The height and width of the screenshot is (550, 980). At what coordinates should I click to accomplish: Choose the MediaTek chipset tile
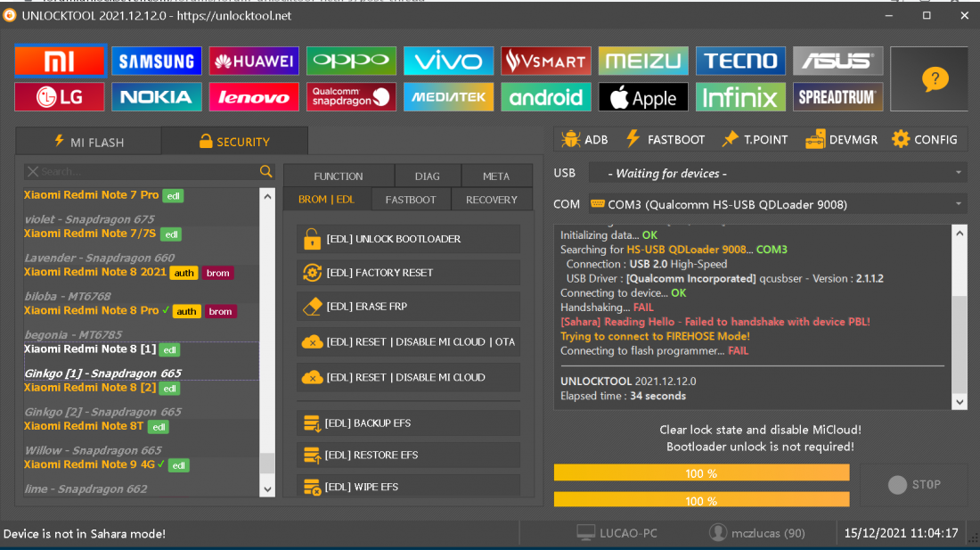[449, 97]
